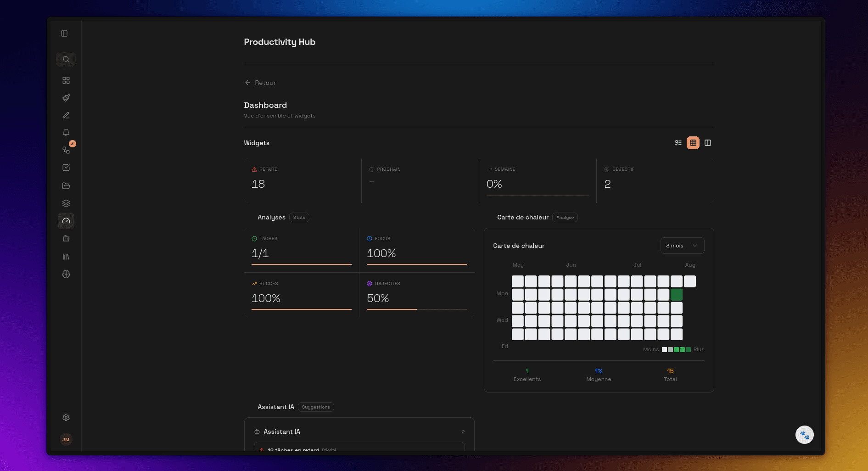Click the Analyse tag beside Carte de chaleur
Viewport: 868px width, 471px height.
tap(565, 218)
